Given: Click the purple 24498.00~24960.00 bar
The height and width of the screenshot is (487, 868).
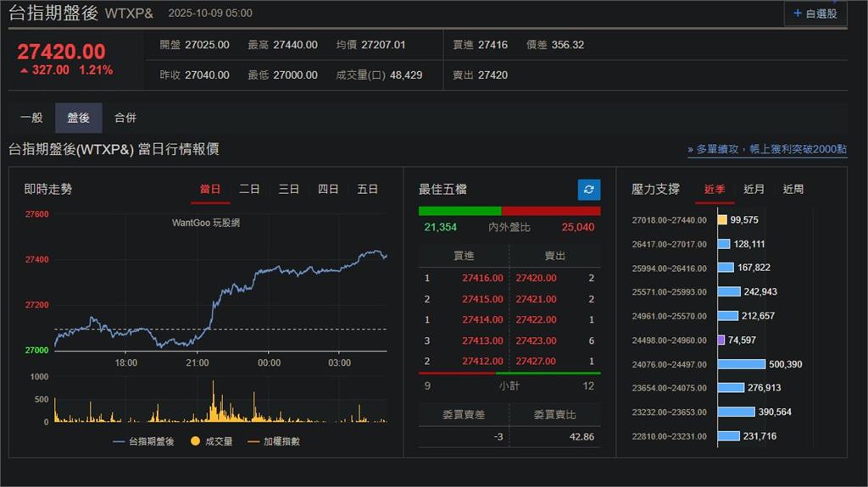Looking at the screenshot, I should click(721, 340).
